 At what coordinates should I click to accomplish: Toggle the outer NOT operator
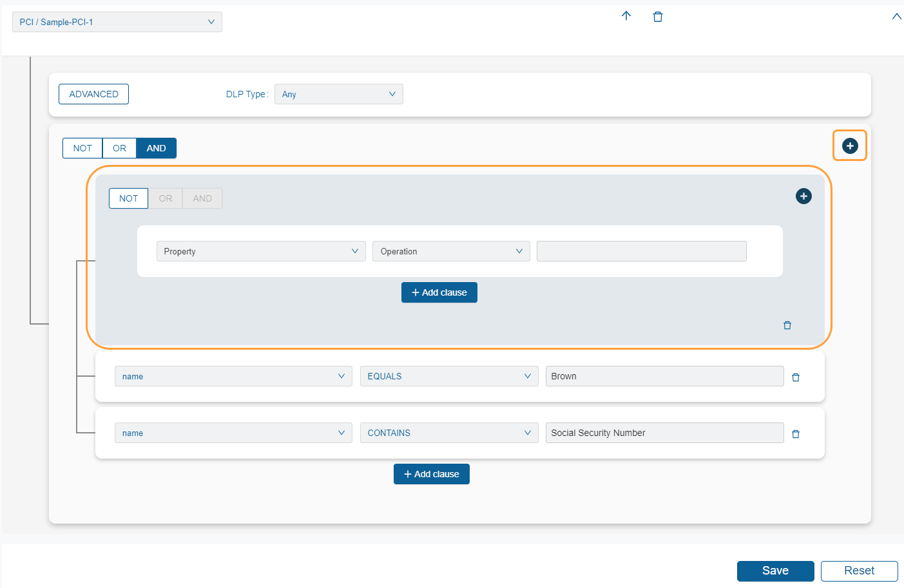pos(82,148)
